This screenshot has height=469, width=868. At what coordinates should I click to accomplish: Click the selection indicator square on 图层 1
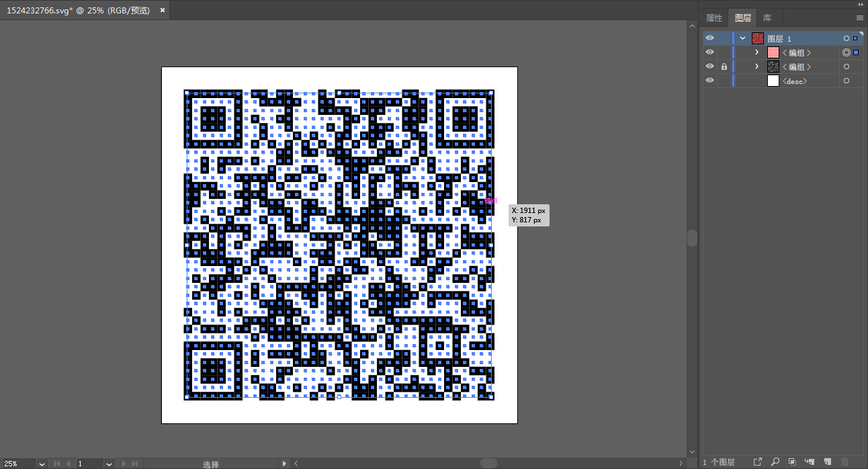(x=856, y=38)
